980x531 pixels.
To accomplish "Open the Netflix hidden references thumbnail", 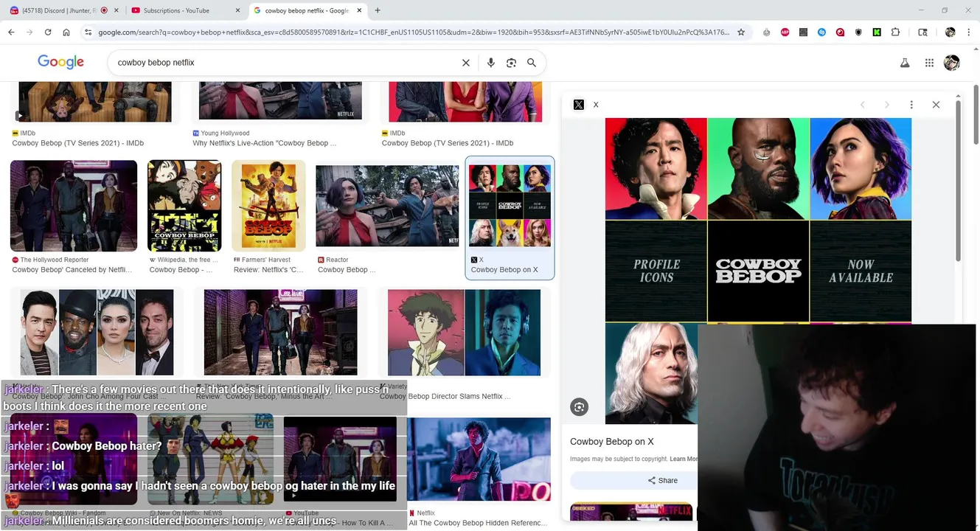I will [479, 460].
